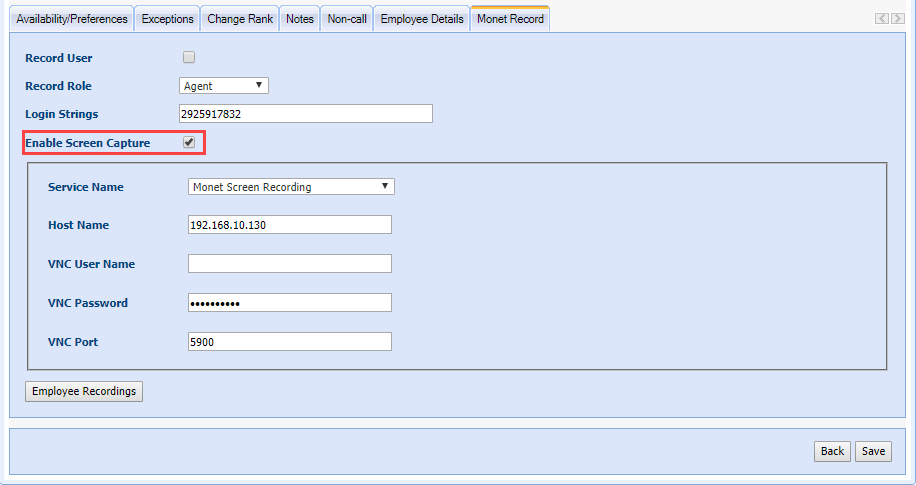Open the Exceptions tab
The height and width of the screenshot is (485, 916).
(167, 19)
